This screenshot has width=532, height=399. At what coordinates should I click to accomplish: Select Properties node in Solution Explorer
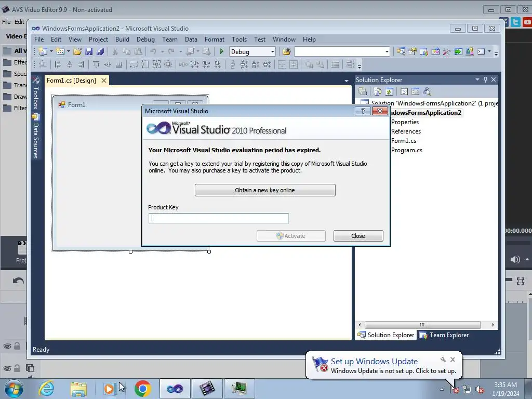(405, 122)
